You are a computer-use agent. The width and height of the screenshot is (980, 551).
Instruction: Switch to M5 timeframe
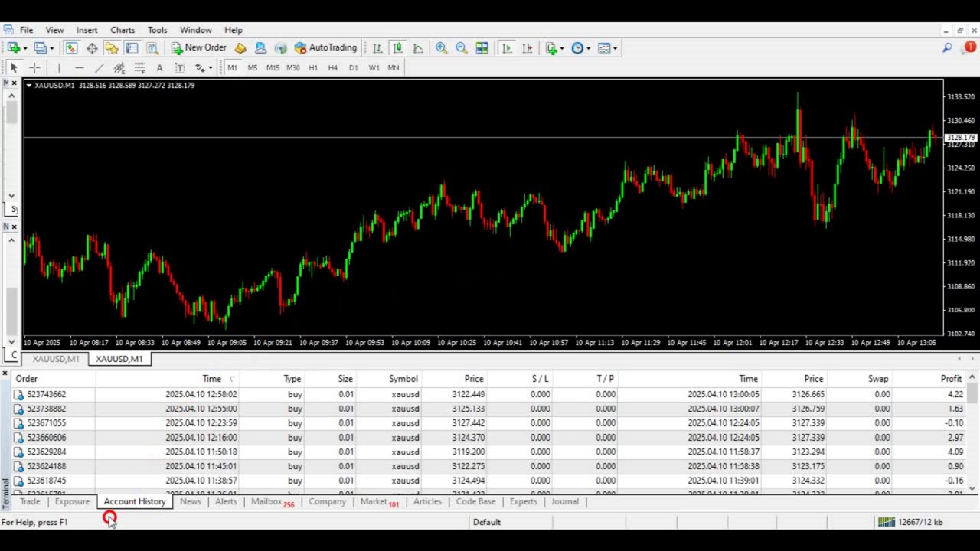tap(252, 68)
